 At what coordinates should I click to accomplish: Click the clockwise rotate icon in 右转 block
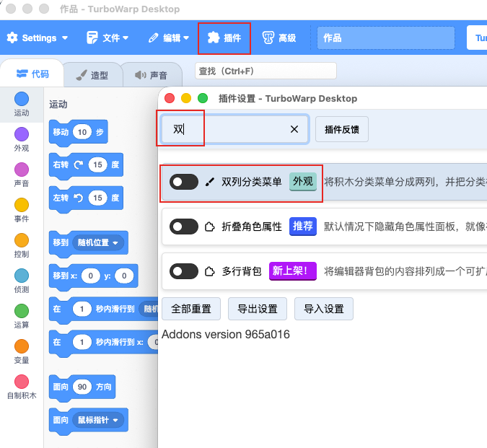[79, 165]
